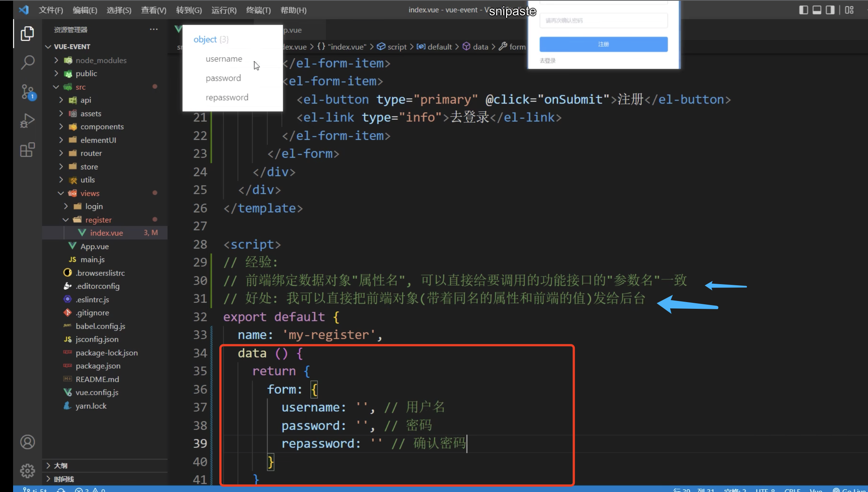This screenshot has height=492, width=868.
Task: Expand the api folder
Action: pyautogui.click(x=105, y=100)
